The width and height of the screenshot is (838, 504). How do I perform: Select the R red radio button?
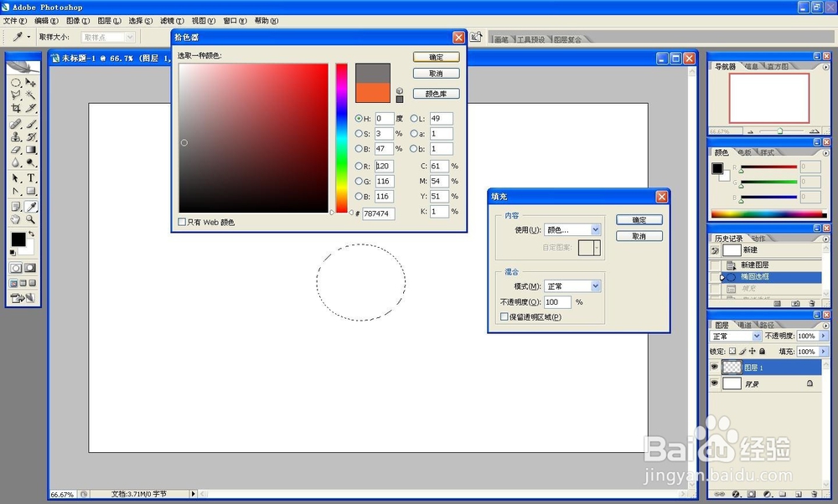[359, 166]
